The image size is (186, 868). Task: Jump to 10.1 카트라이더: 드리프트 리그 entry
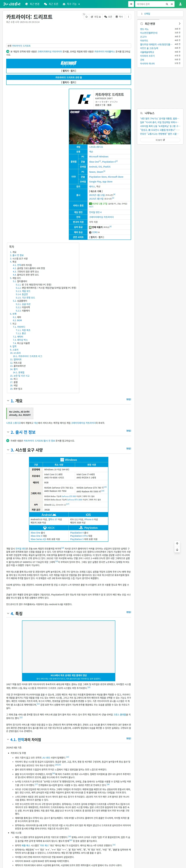(x=27, y=356)
